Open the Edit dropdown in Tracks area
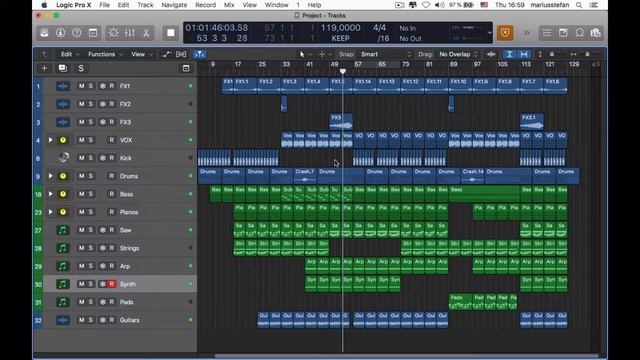Image resolution: width=640 pixels, height=360 pixels. [x=70, y=54]
